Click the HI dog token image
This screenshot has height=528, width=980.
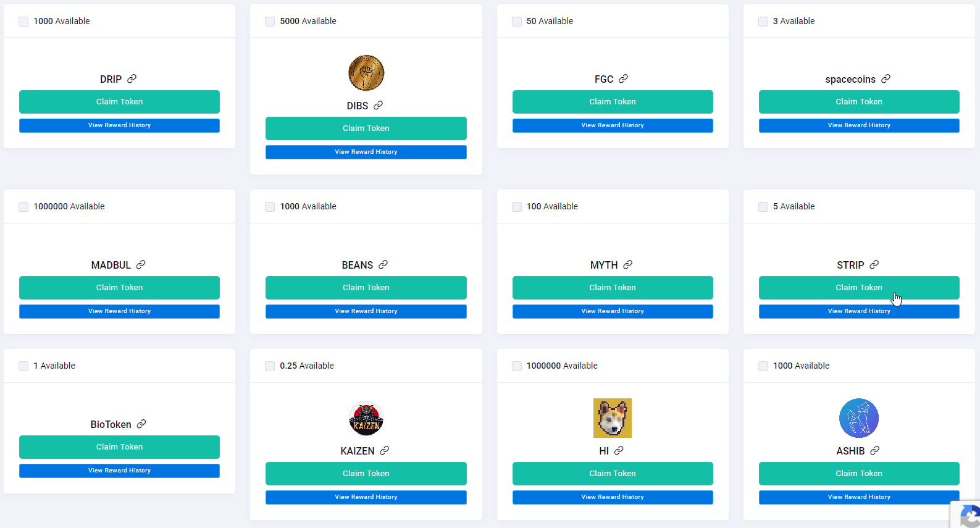(613, 418)
